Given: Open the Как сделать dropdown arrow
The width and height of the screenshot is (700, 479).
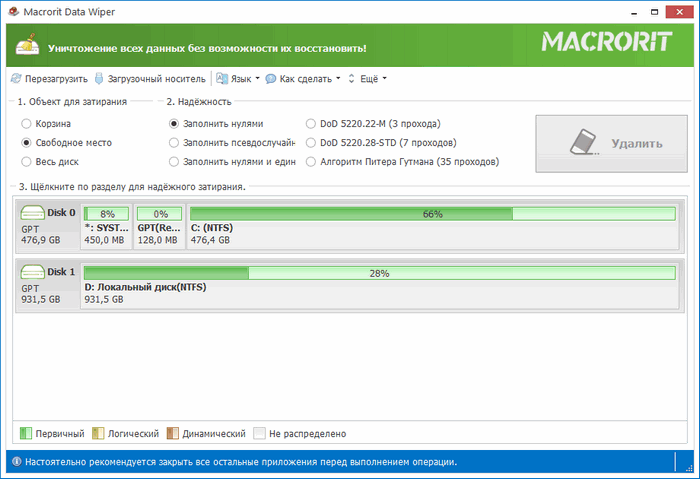Looking at the screenshot, I should (338, 79).
